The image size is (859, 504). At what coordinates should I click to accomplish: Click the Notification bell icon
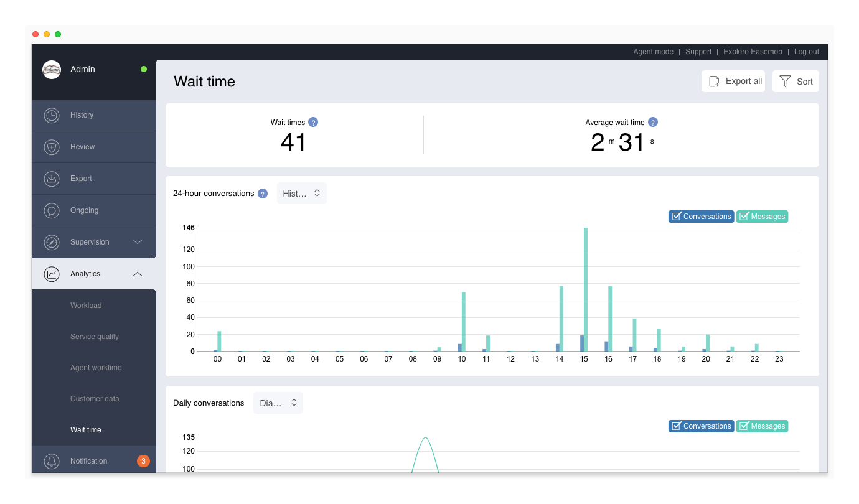coord(52,461)
